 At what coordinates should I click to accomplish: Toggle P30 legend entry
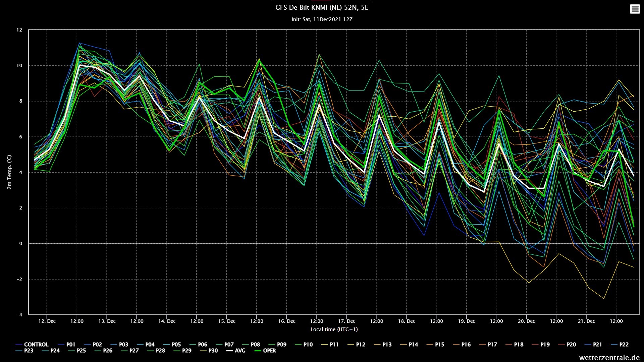pos(209,351)
